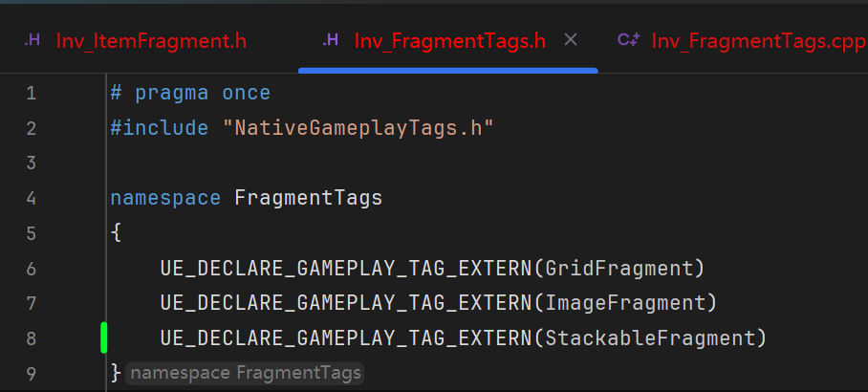This screenshot has width=868, height=392.
Task: Select the active Inv_FragmentTags.h tab label
Action: [449, 41]
